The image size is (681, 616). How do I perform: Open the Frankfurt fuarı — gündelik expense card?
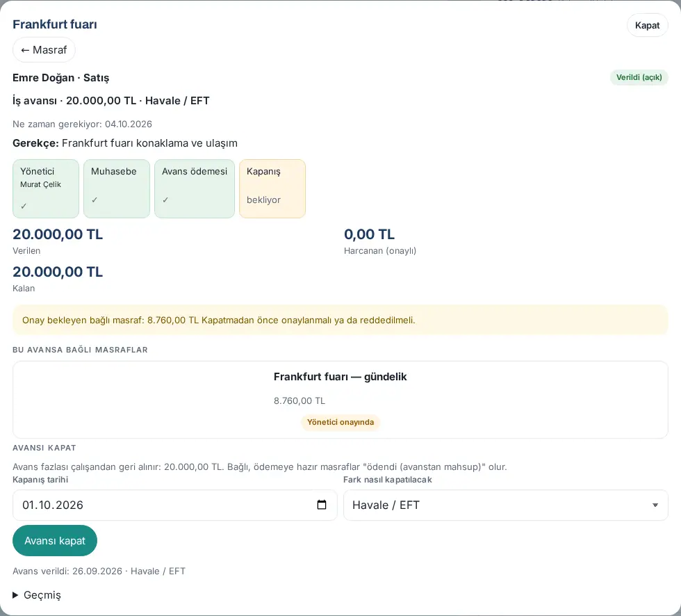340,400
